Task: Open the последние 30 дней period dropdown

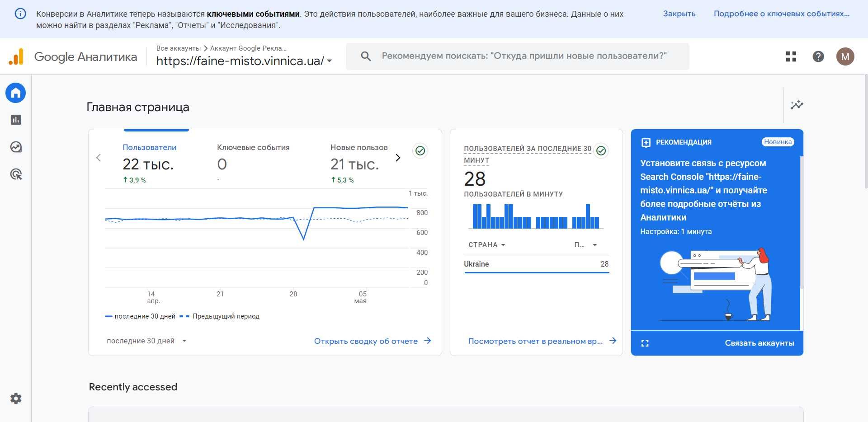Action: pos(147,341)
